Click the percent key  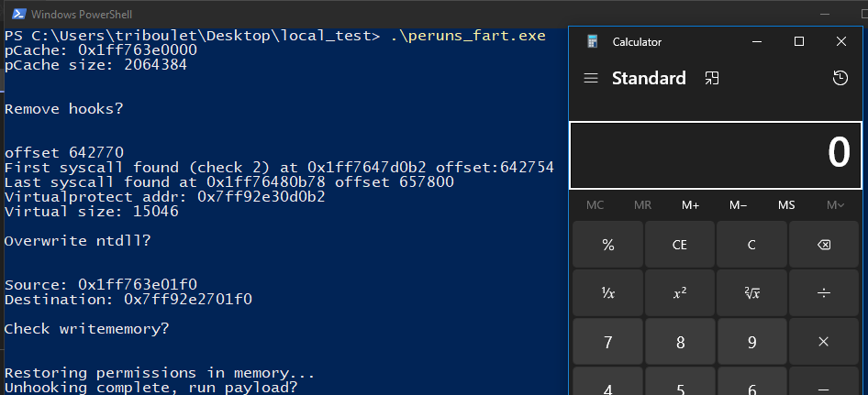click(607, 245)
